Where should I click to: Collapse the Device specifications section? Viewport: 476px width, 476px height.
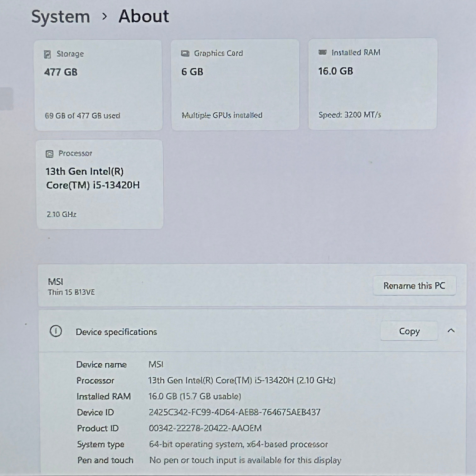coord(451,331)
